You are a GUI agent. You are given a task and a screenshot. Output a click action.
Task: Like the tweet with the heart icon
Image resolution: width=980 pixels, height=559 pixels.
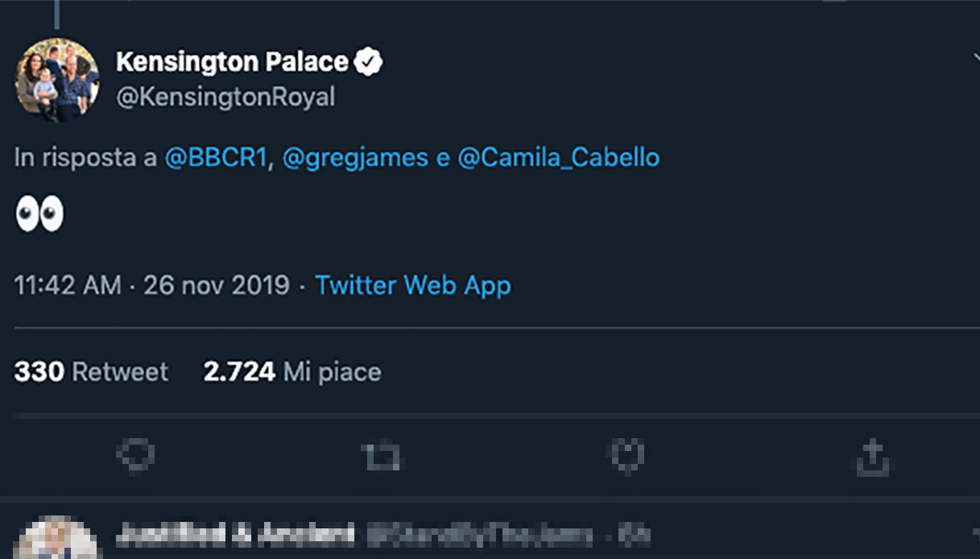(626, 456)
